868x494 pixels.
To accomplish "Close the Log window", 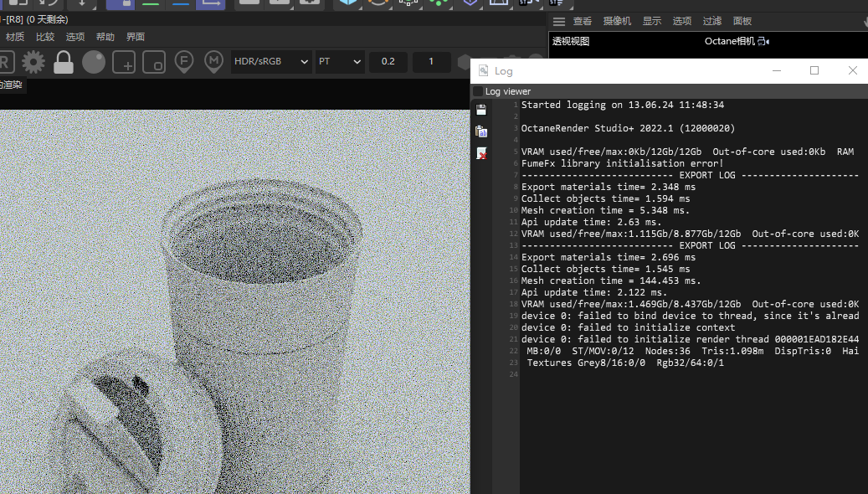I will coord(852,70).
